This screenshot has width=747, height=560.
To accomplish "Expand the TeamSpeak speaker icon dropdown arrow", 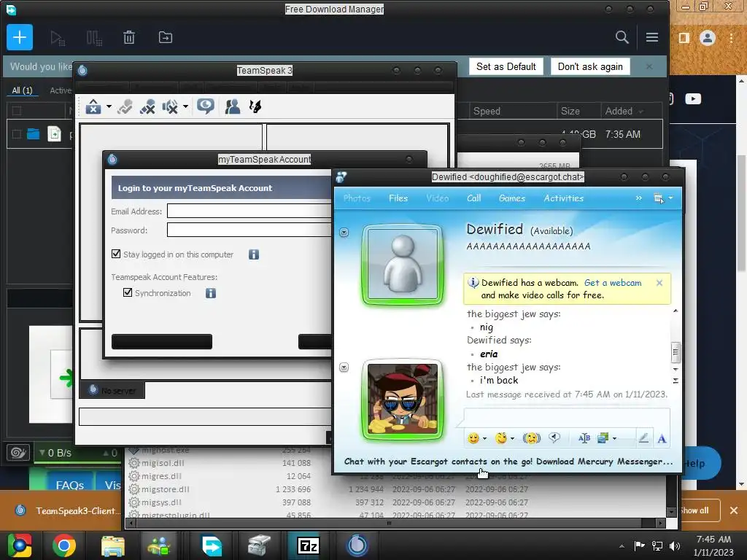I will tap(186, 106).
